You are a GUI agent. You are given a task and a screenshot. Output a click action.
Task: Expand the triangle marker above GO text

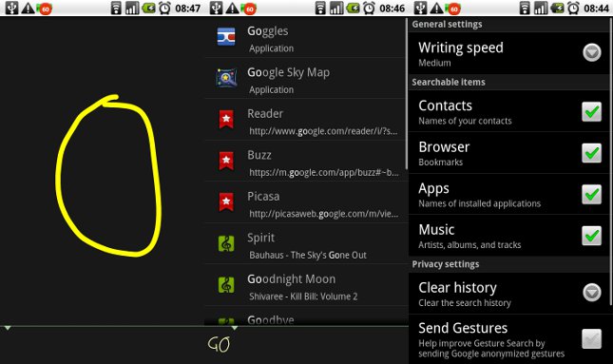234,328
